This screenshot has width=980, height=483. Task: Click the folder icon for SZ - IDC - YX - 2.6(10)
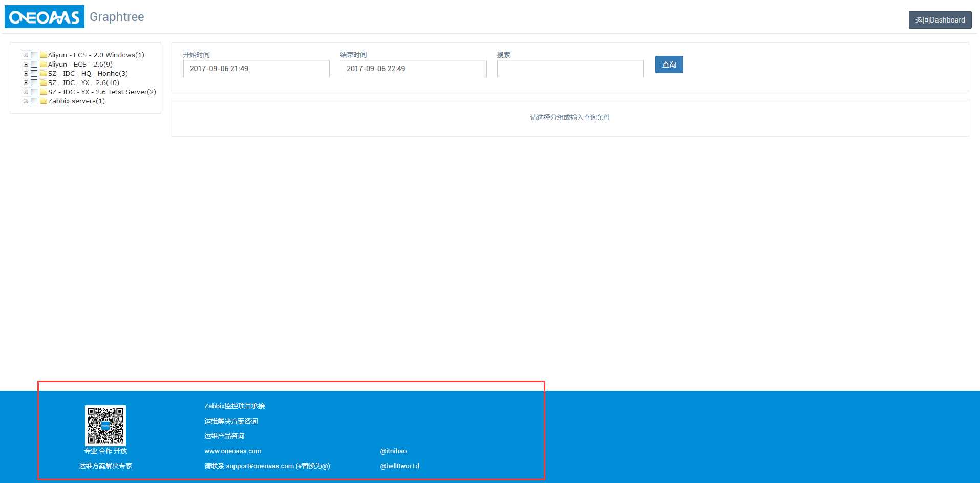click(44, 82)
